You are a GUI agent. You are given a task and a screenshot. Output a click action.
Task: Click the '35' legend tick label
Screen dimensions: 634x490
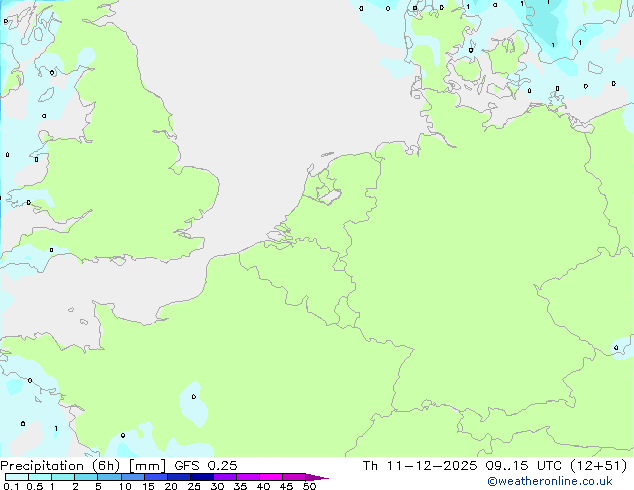pyautogui.click(x=240, y=486)
